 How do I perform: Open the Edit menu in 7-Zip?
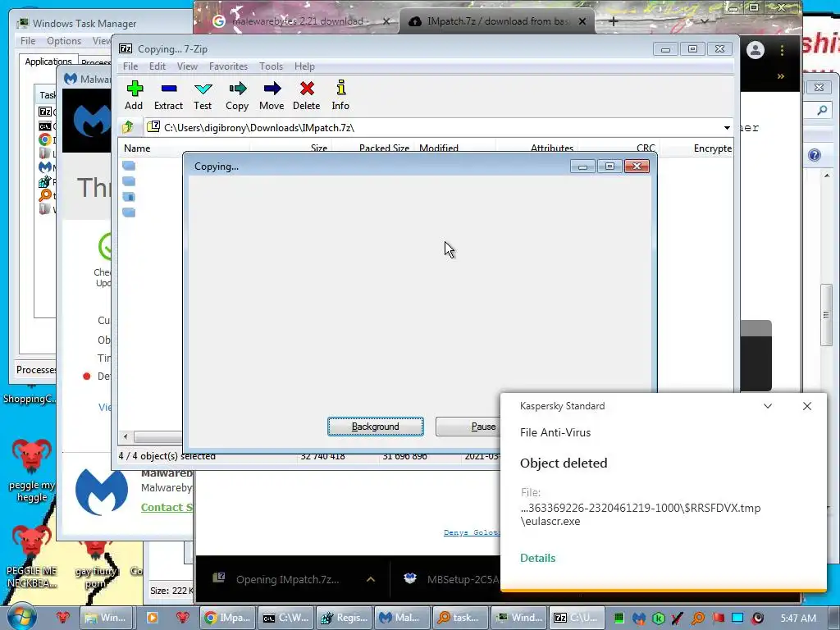(157, 66)
